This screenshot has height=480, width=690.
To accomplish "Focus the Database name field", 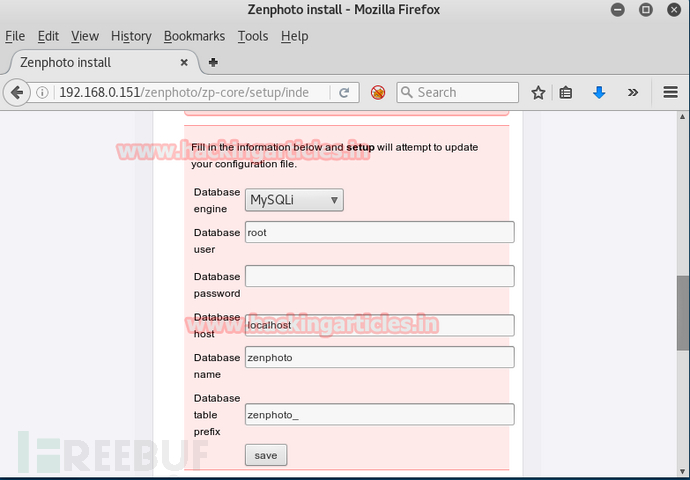I will tap(379, 357).
